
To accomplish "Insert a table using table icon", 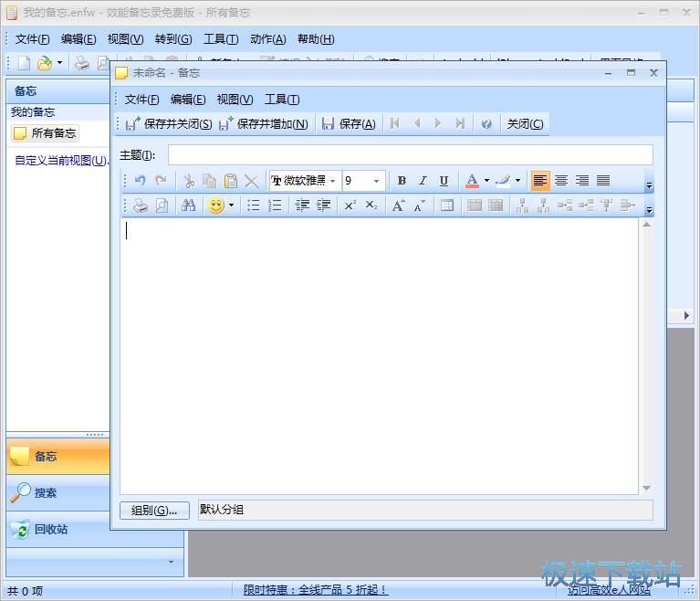I will coord(446,206).
